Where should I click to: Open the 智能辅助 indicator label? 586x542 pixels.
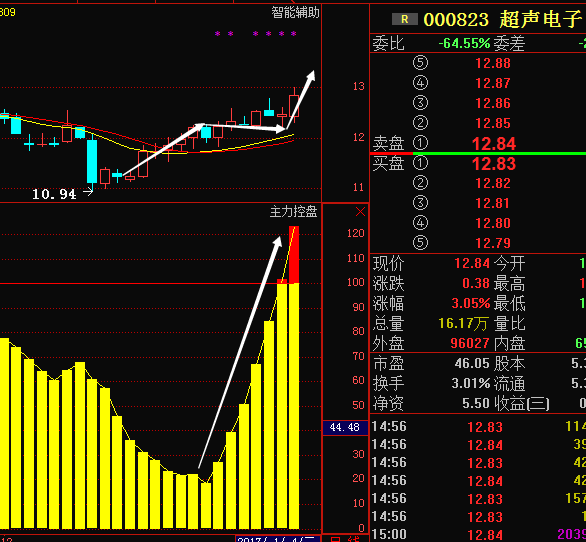click(x=295, y=13)
